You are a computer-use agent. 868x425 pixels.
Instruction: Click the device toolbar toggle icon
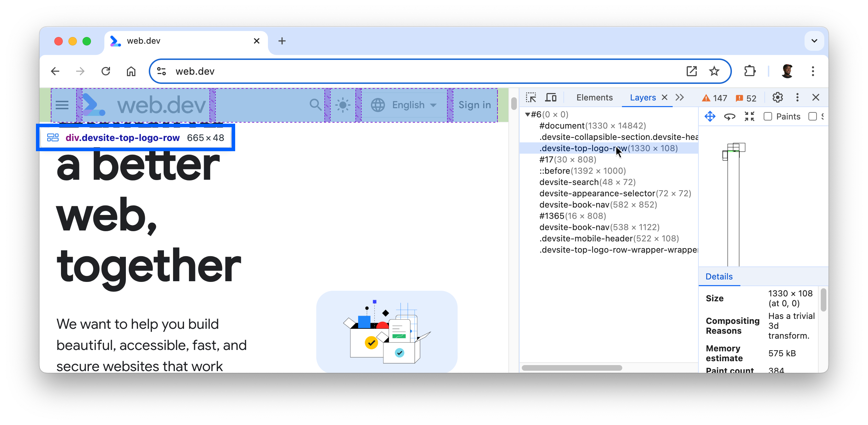[x=552, y=97]
